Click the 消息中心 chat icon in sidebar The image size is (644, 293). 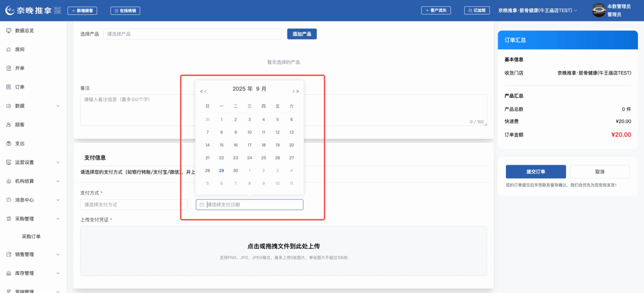pos(9,201)
